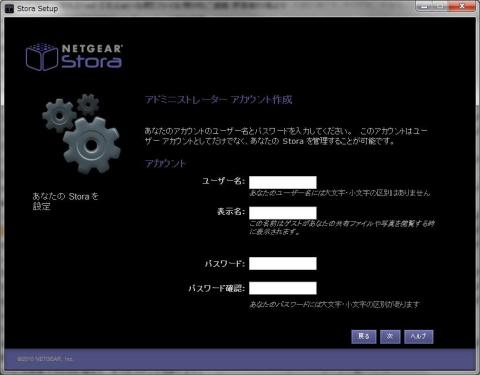Click the gears setup icon

(81, 133)
